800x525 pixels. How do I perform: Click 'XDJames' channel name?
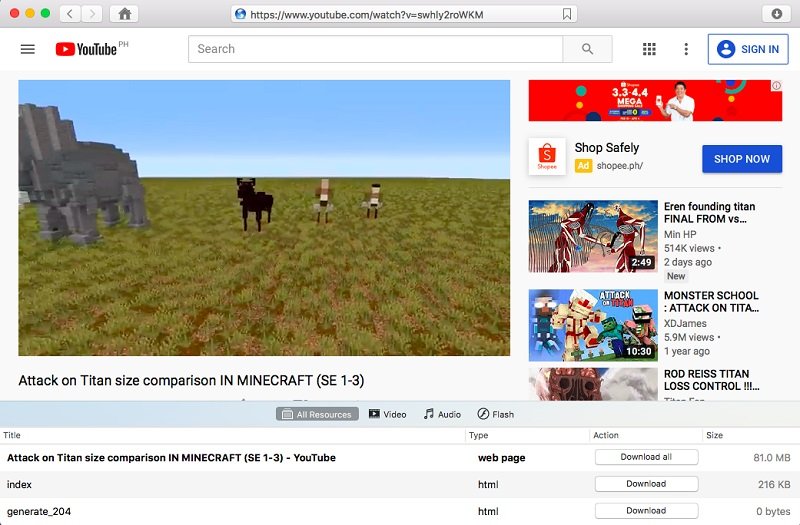click(685, 323)
